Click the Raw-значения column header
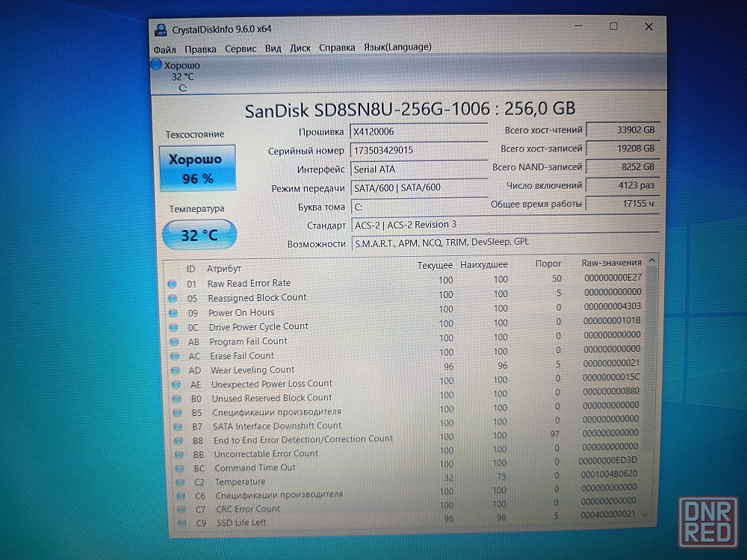747x560 pixels. tap(611, 262)
